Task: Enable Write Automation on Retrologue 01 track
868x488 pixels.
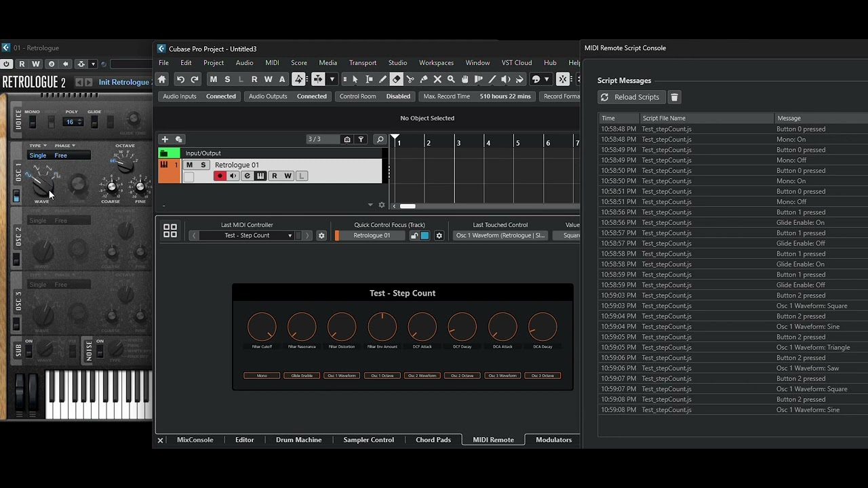Action: point(288,176)
